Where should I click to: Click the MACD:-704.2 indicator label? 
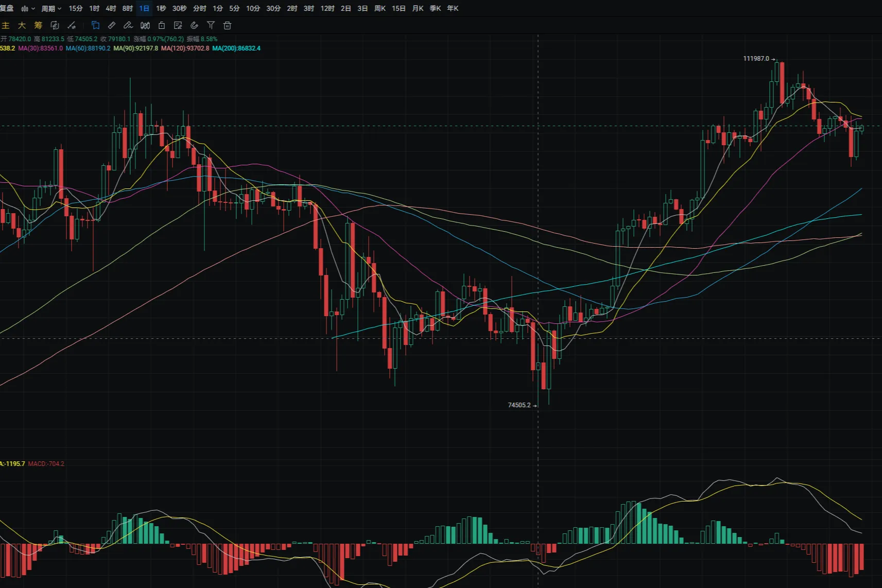click(46, 464)
